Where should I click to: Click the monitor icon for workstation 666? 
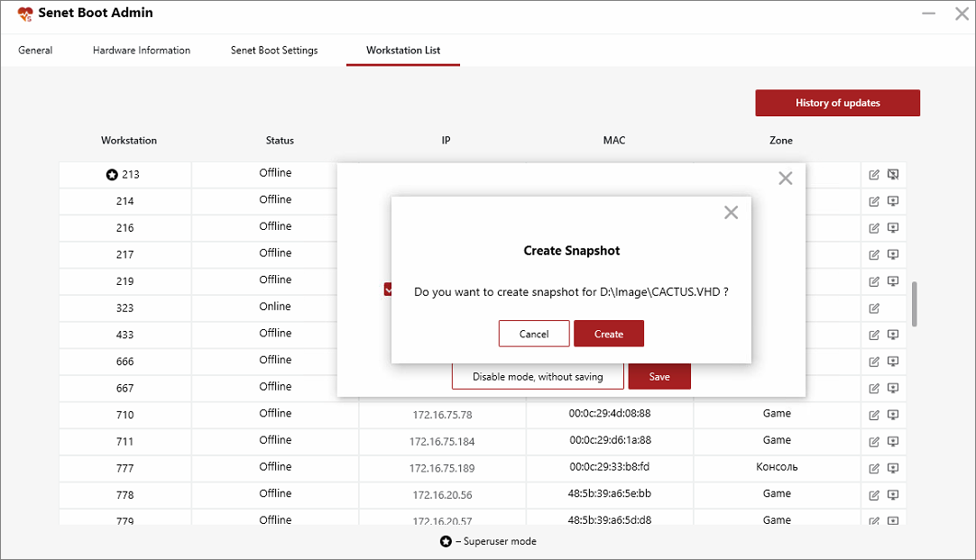coord(893,361)
